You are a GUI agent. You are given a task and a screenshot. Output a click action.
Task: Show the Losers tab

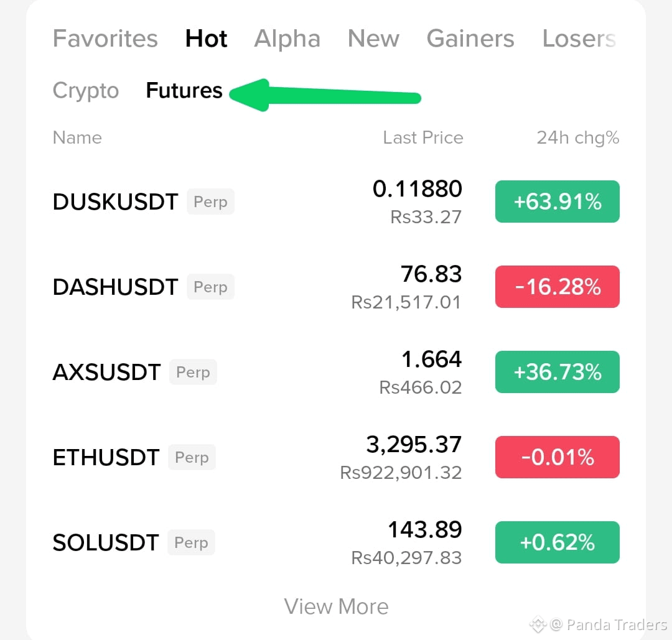tap(579, 39)
